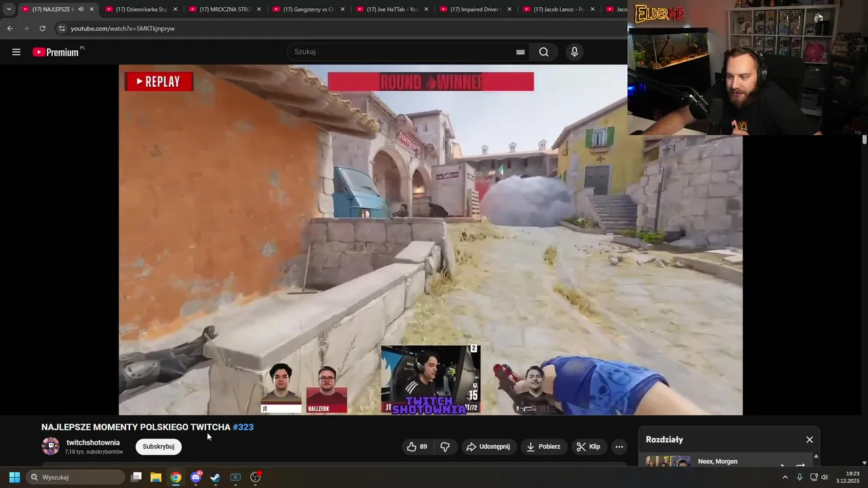Switch to the Joe HaTTab tab

point(386,9)
